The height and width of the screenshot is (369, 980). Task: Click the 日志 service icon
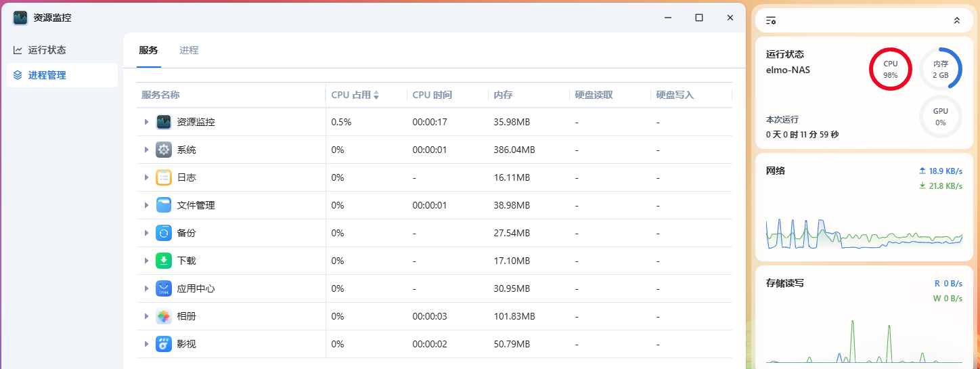[164, 177]
